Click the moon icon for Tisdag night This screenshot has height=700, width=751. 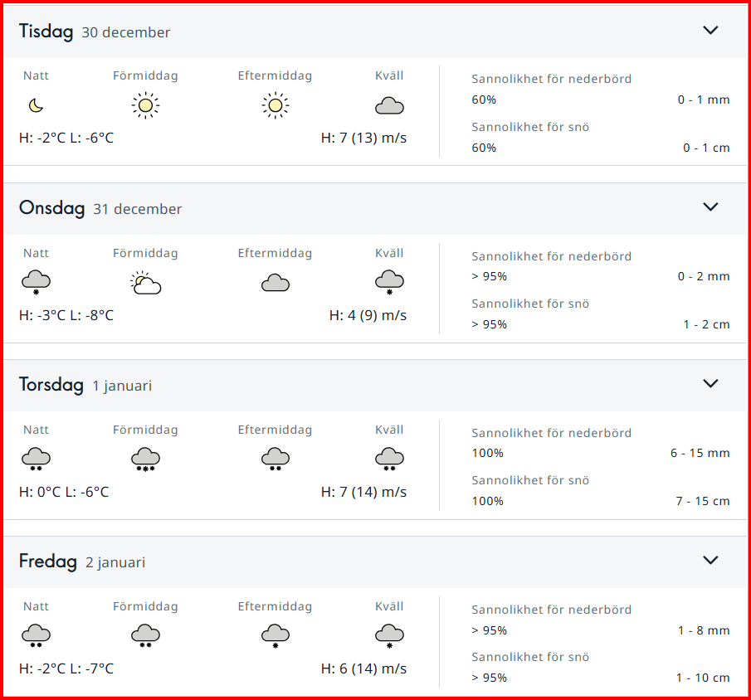[36, 105]
